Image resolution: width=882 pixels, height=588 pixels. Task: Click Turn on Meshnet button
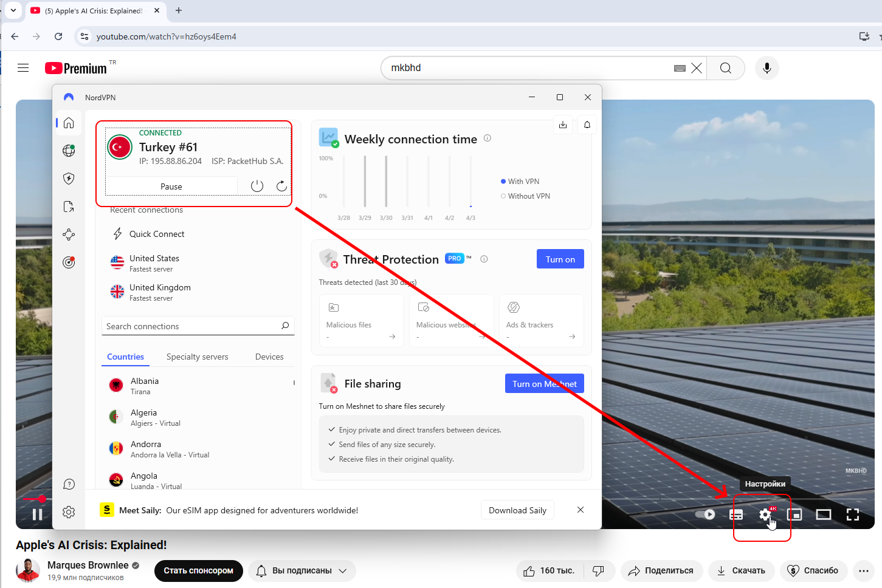pos(545,383)
